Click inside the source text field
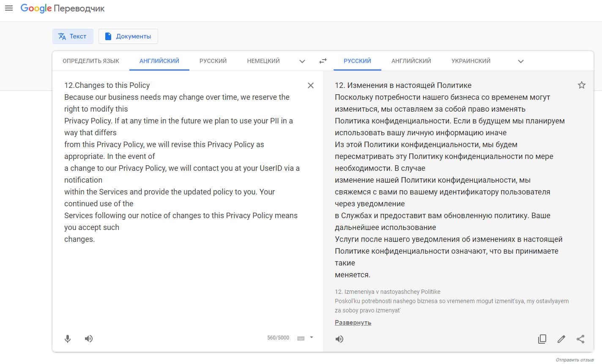Screen dimensions: 602x364 coord(182,279)
